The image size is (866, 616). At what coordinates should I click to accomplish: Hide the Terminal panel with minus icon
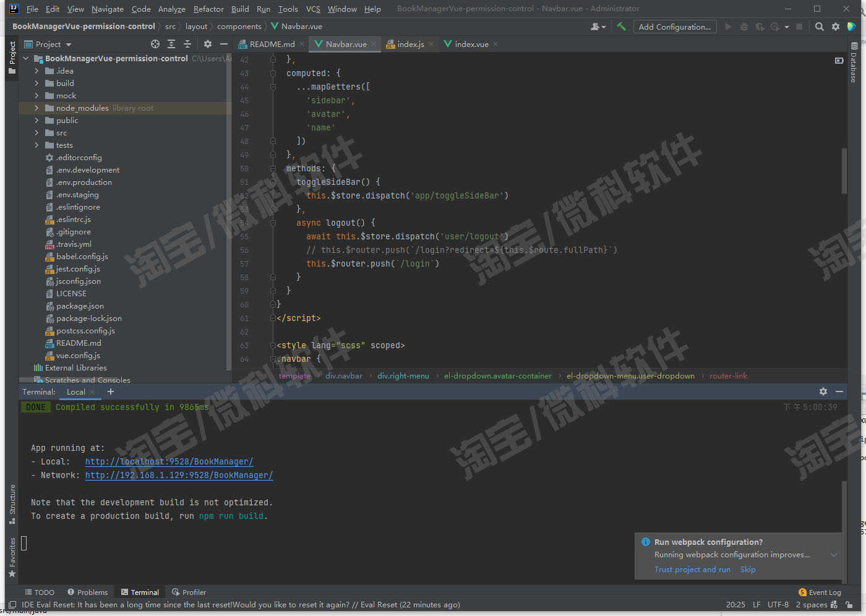click(x=839, y=391)
